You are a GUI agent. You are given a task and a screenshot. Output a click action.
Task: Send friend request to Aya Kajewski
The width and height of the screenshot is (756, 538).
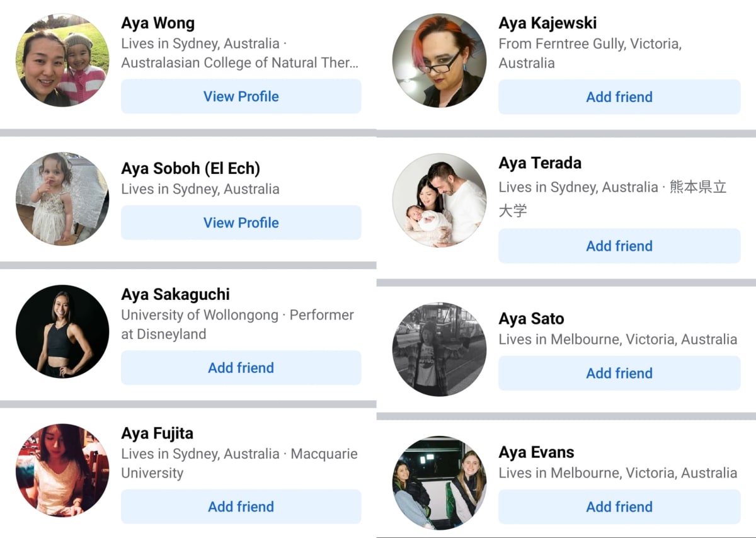[x=619, y=97]
